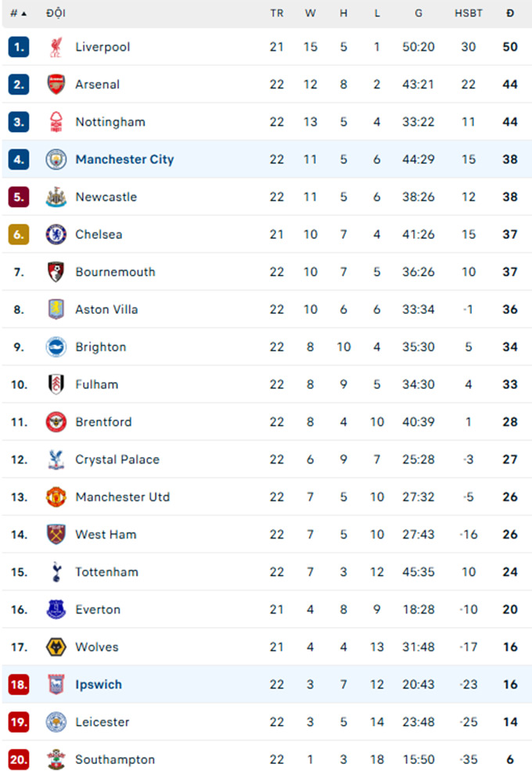
Task: Click the Newcastle club crest
Action: pyautogui.click(x=56, y=196)
